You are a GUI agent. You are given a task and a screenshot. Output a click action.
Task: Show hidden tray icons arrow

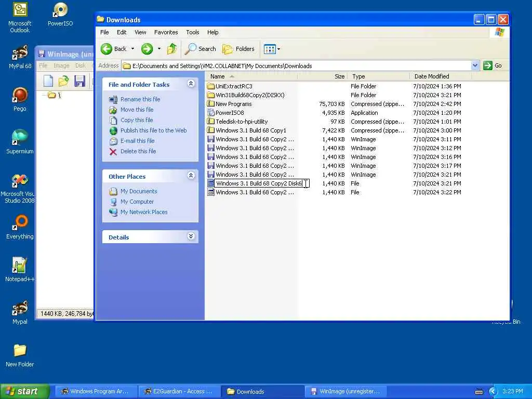(x=493, y=392)
